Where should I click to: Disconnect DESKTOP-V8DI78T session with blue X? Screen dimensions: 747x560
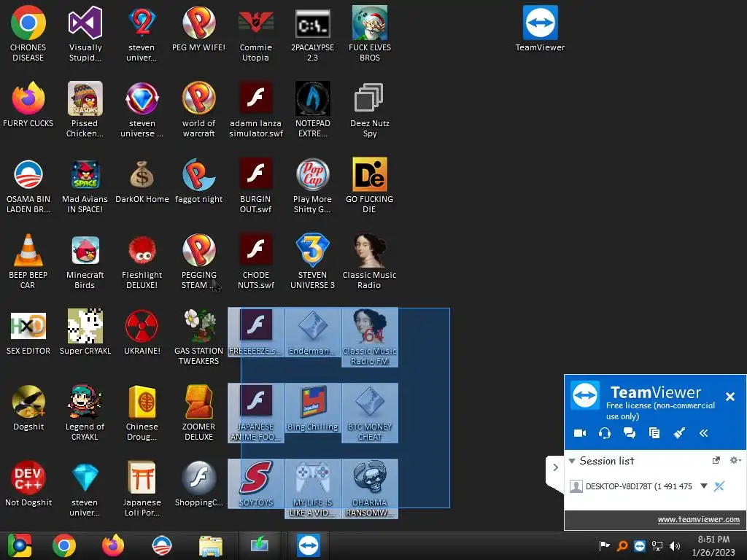click(719, 486)
